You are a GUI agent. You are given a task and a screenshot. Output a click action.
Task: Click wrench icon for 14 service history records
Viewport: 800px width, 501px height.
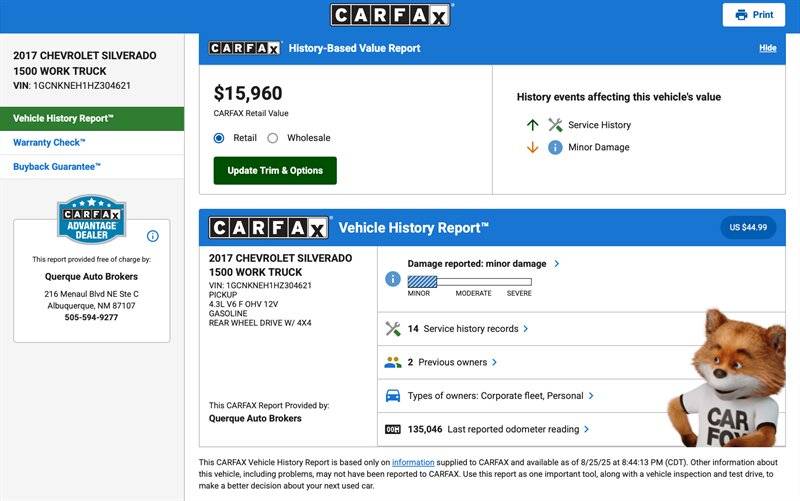[x=393, y=329]
